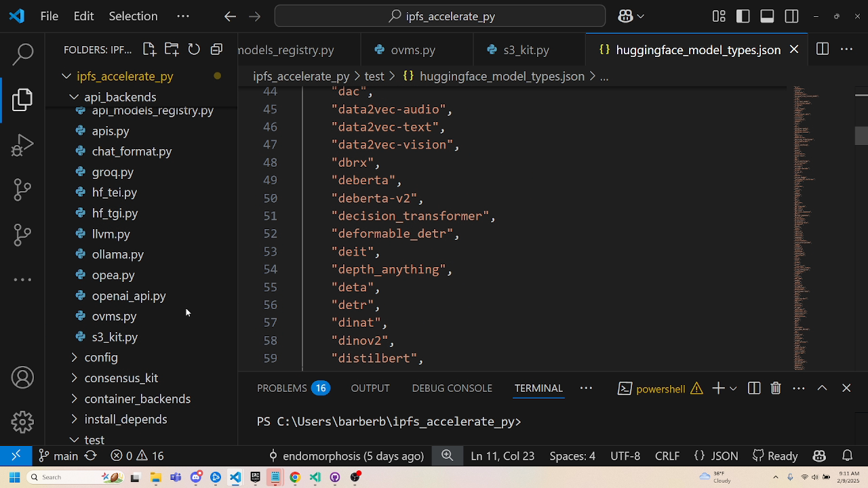Open new terminal profile dropdown arrow
Viewport: 868px width, 488px height.
pos(733,388)
